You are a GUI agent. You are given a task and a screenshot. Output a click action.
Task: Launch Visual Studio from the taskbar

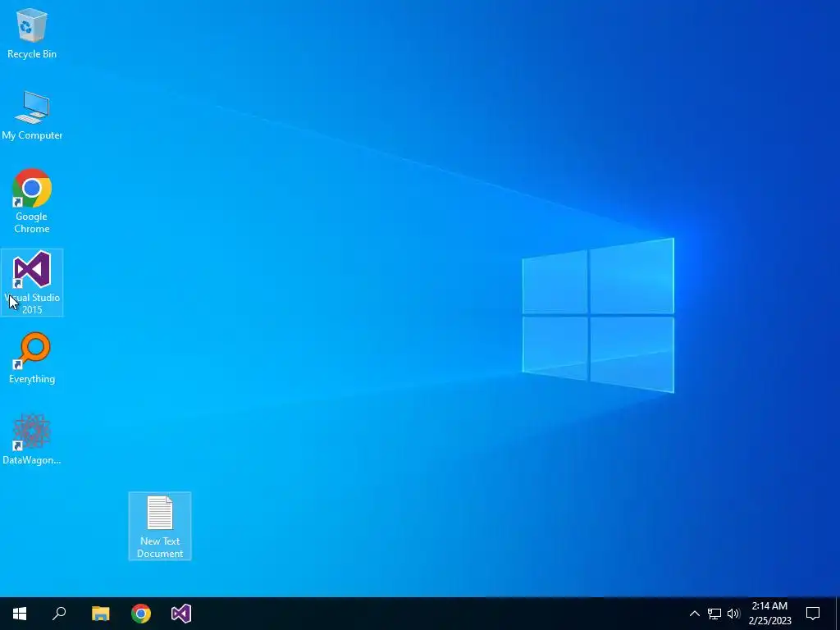point(181,614)
